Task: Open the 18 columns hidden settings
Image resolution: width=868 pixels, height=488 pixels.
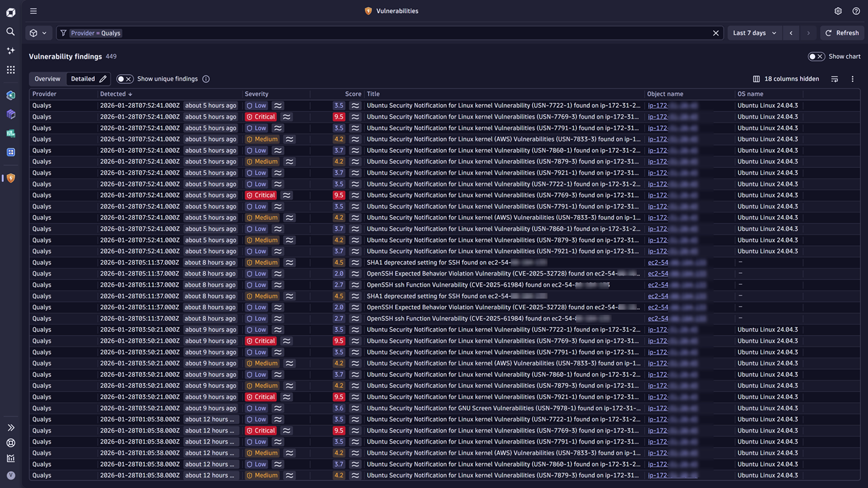Action: click(x=785, y=79)
